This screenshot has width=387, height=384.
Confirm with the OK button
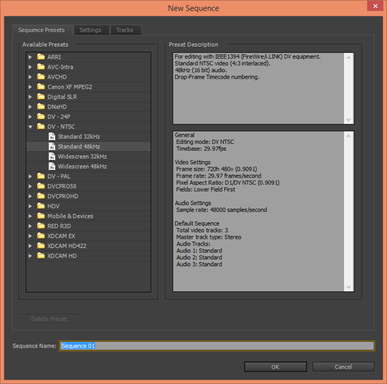point(275,367)
